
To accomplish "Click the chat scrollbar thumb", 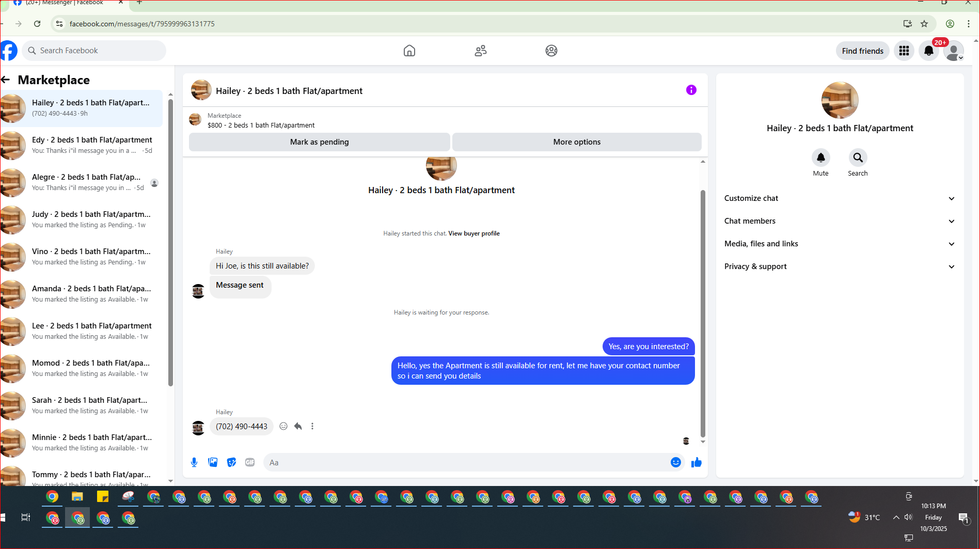I will coord(703,313).
